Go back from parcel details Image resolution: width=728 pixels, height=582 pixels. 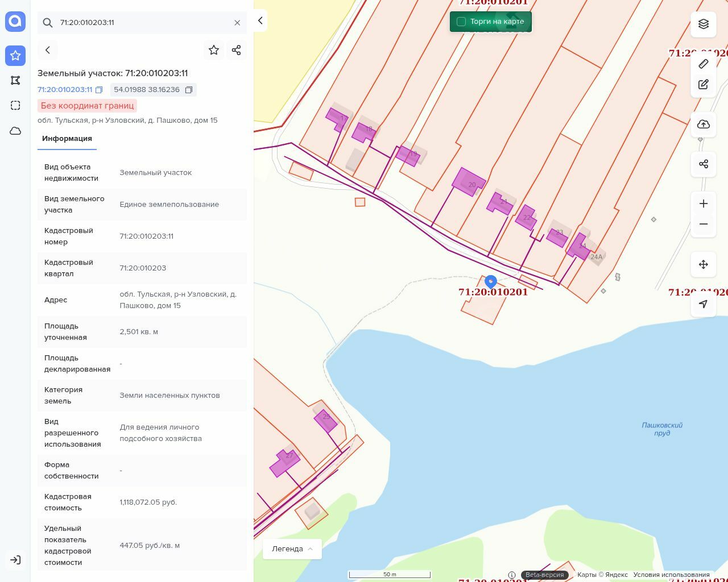tap(48, 50)
